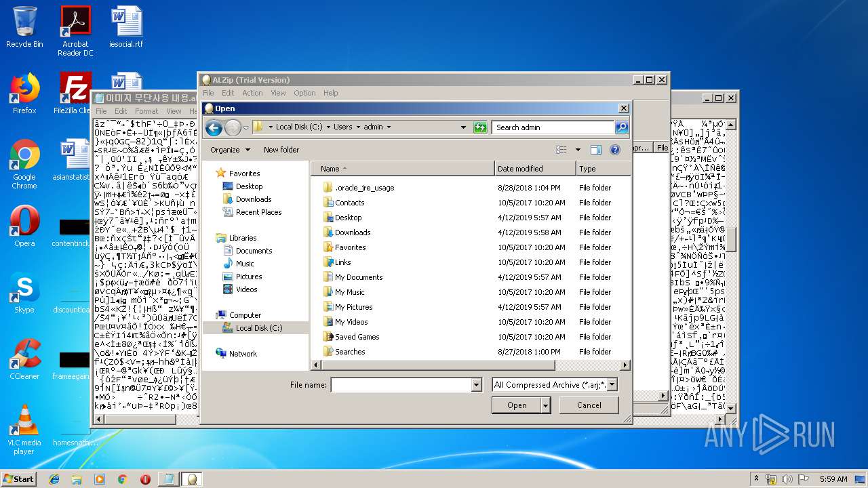Image resolution: width=868 pixels, height=488 pixels.
Task: Open ALZip Edit menu
Action: coord(228,93)
